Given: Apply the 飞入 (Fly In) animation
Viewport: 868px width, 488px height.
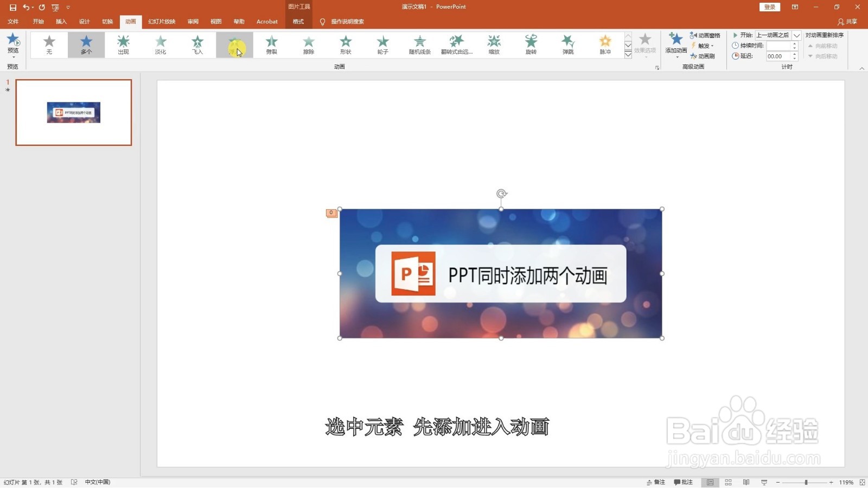Looking at the screenshot, I should point(197,44).
